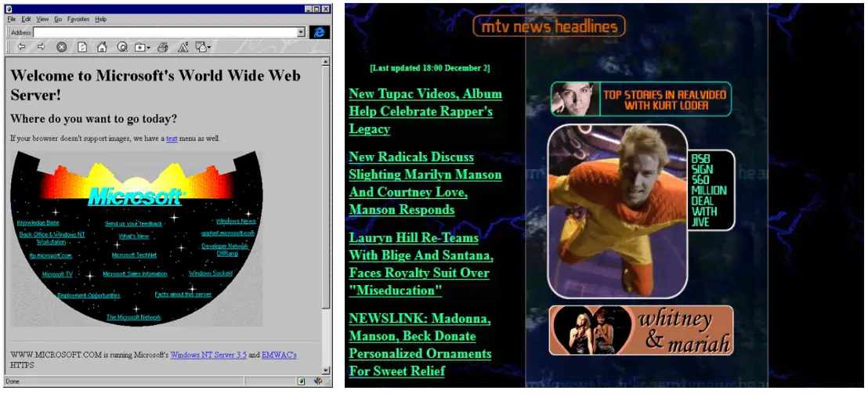Click the Microsoft logo in the image map
Image resolution: width=868 pixels, height=394 pixels.
click(136, 197)
